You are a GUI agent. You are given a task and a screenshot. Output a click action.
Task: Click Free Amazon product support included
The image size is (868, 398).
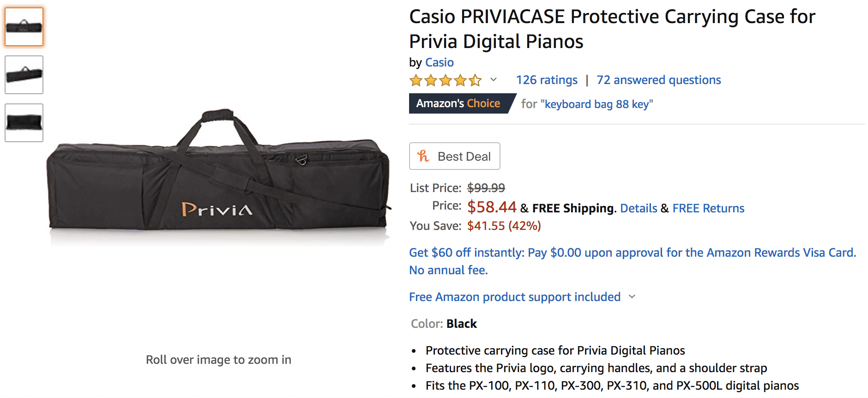click(514, 297)
